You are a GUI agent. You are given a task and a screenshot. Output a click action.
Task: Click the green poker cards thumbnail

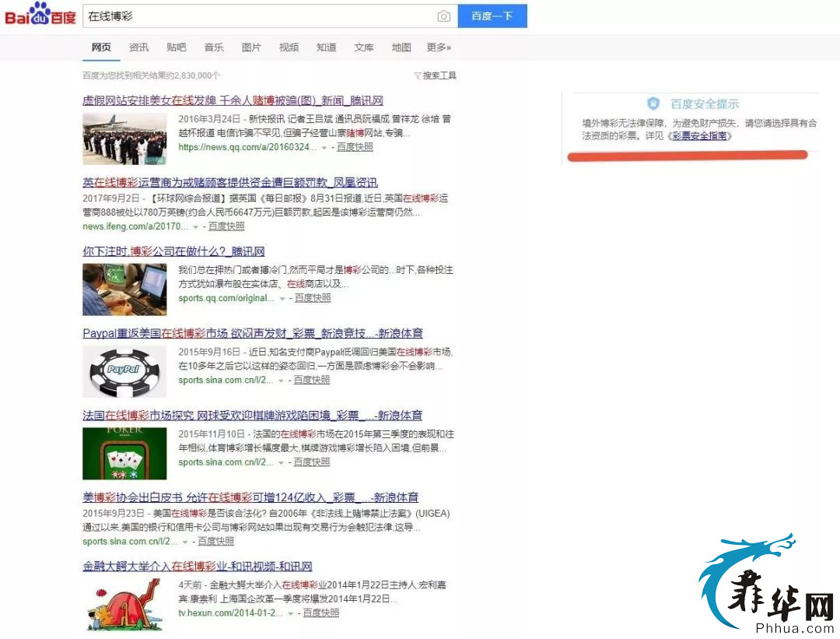124,454
